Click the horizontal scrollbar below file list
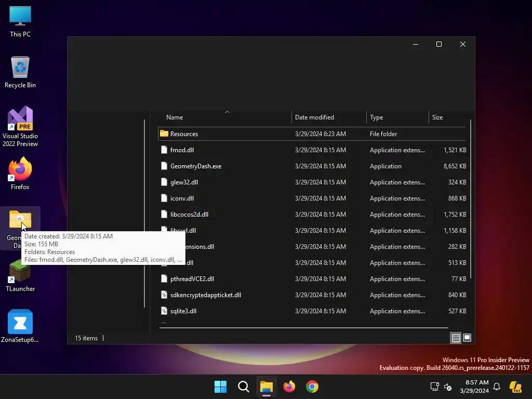This screenshot has height=399, width=532. pos(303,328)
